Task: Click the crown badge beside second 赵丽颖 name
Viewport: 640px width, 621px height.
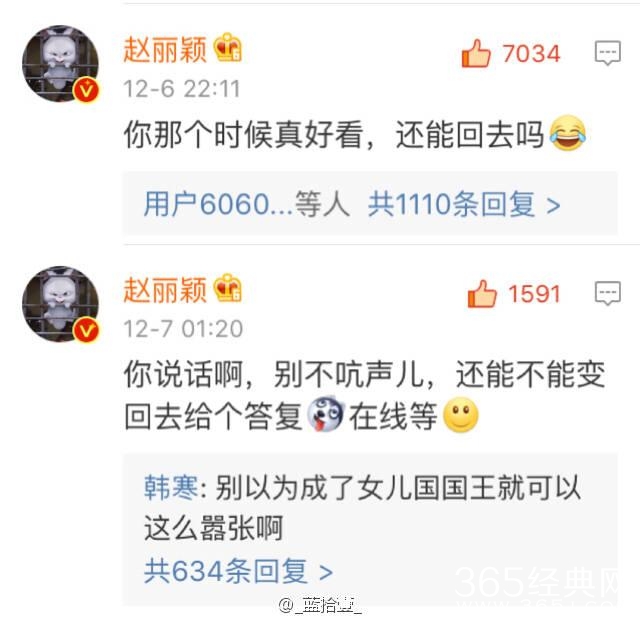Action: [x=228, y=288]
